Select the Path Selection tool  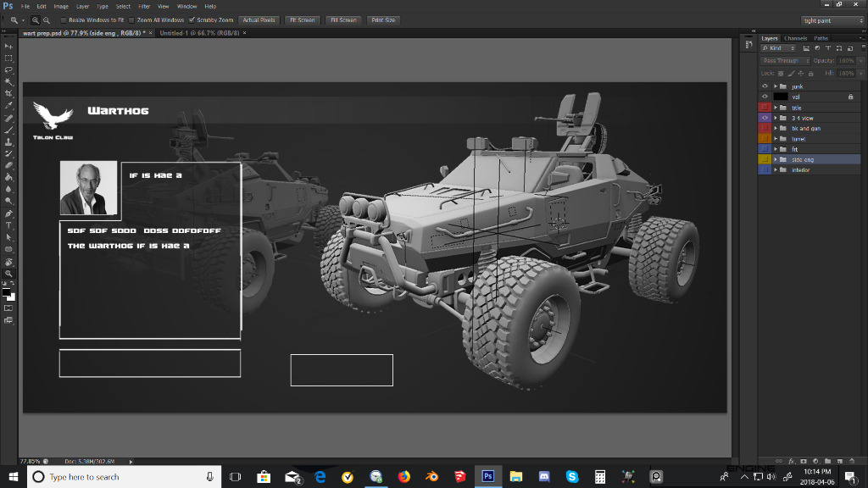[x=8, y=237]
